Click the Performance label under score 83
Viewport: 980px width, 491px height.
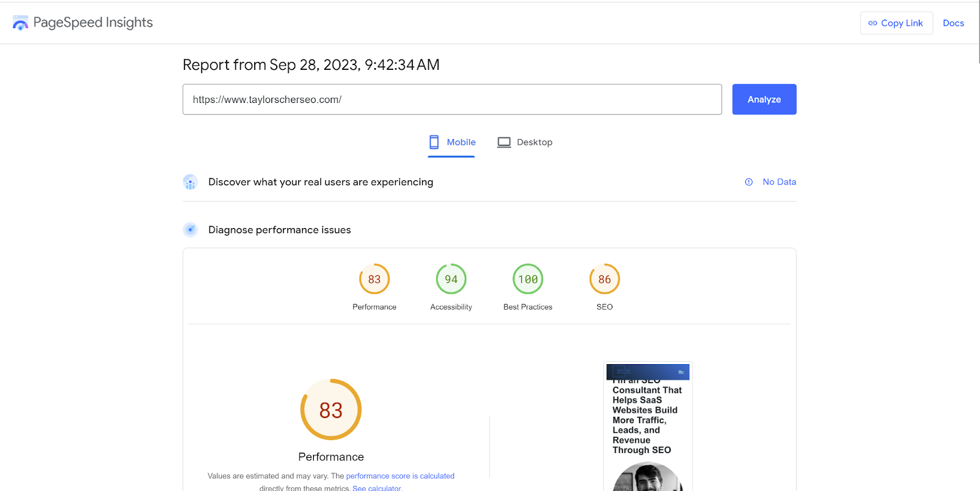[374, 307]
